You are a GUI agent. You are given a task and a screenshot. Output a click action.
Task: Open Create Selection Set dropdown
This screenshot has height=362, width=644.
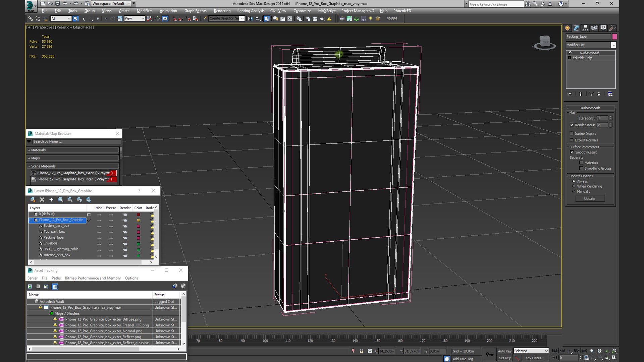tap(242, 18)
